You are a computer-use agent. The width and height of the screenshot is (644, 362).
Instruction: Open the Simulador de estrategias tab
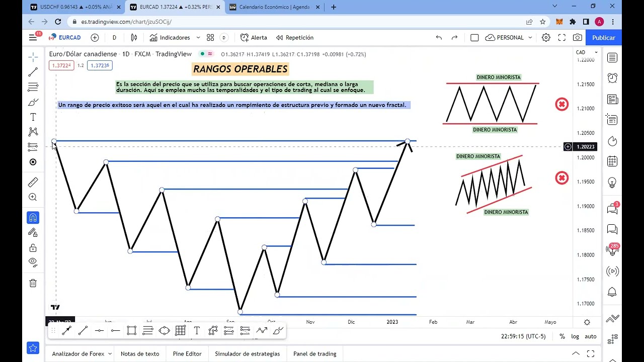247,354
